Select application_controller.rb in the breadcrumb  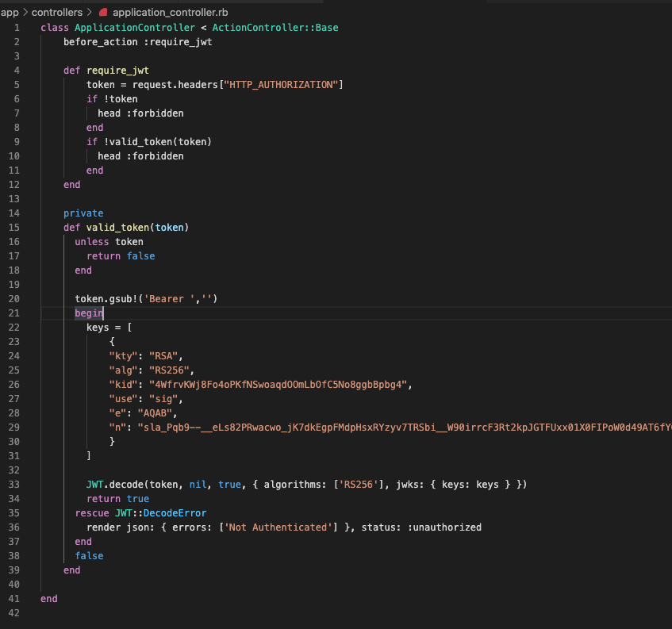pyautogui.click(x=168, y=13)
